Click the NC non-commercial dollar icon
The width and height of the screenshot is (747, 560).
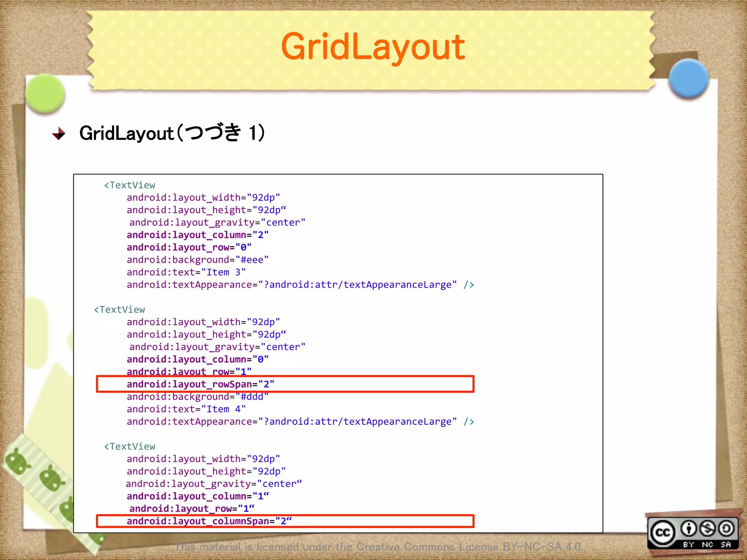pos(708,528)
